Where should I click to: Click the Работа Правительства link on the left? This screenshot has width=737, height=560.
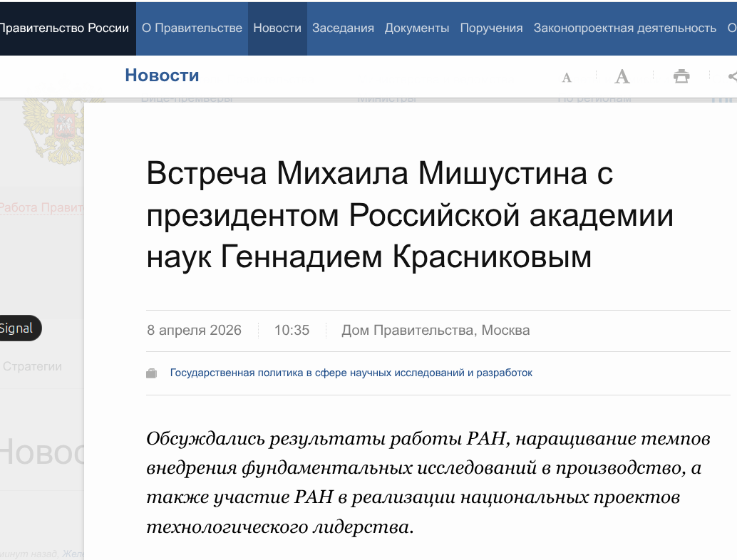coord(41,207)
